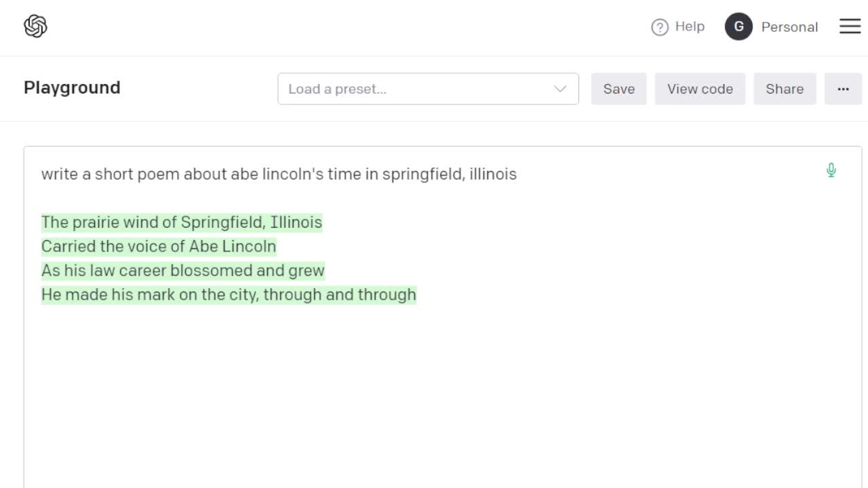This screenshot has width=868, height=488.
Task: Click the Help question mark icon
Action: click(659, 27)
